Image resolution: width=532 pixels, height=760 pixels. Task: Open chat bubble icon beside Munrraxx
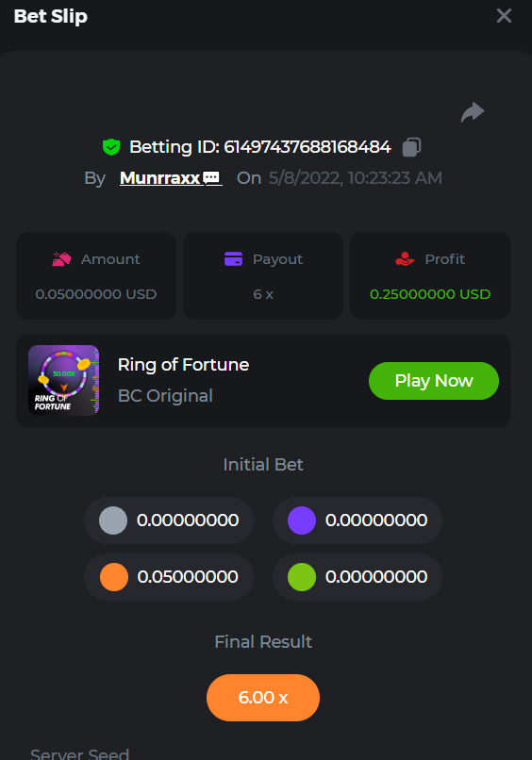click(211, 178)
